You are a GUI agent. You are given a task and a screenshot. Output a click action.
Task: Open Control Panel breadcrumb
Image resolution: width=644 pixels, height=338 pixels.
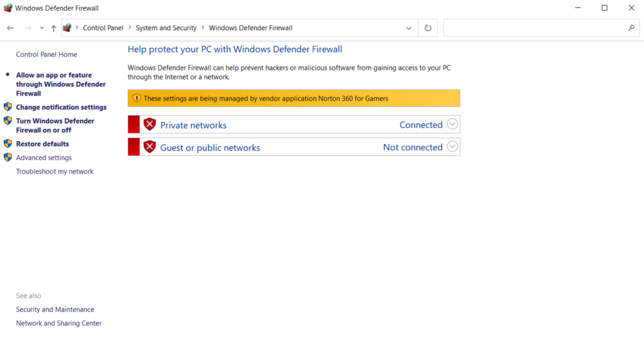point(103,28)
